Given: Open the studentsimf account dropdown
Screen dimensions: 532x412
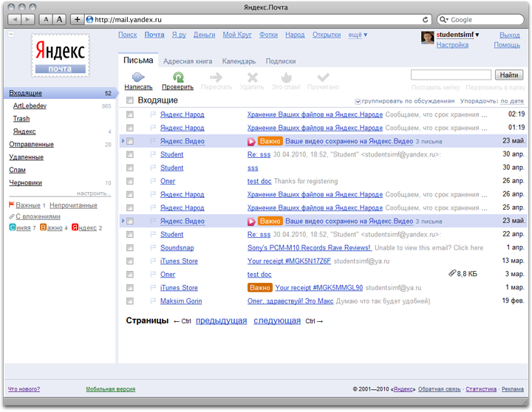Looking at the screenshot, I should point(477,35).
